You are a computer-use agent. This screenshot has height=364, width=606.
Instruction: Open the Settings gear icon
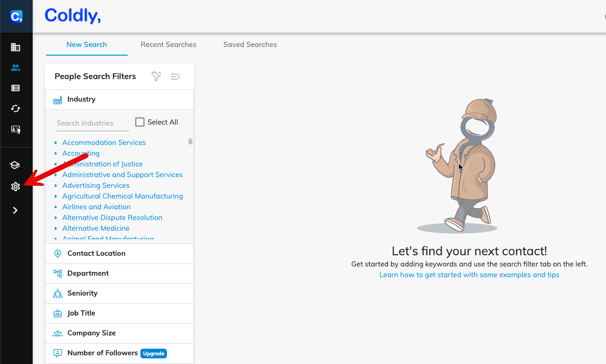tap(15, 187)
